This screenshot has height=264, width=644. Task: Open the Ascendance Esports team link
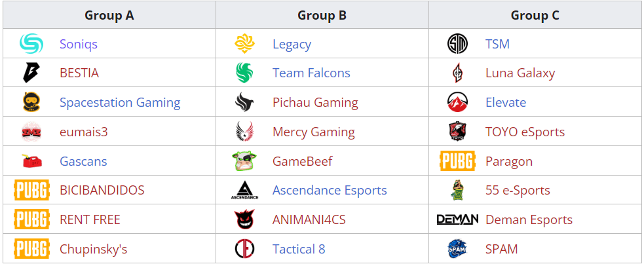coord(330,190)
